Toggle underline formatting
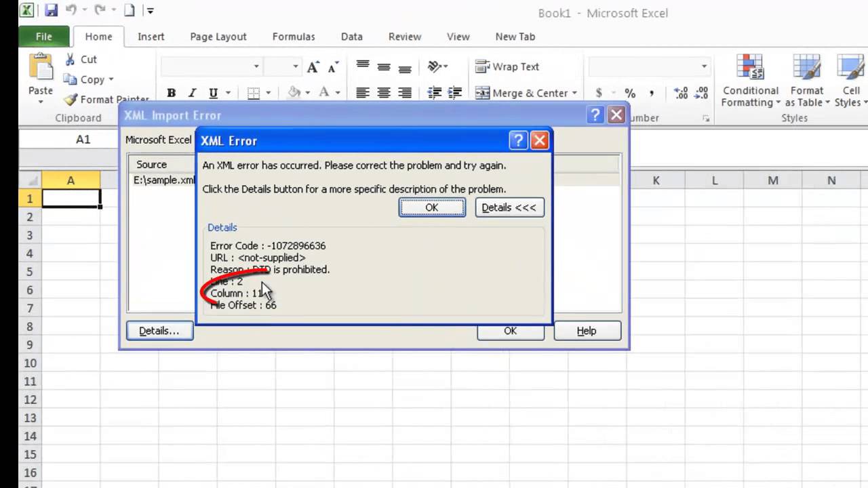868x488 pixels. 213,93
